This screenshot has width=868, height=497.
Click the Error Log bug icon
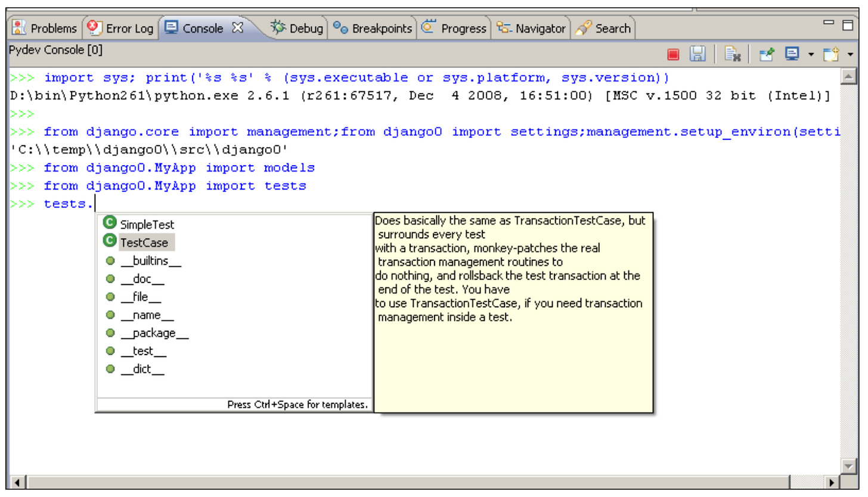(94, 27)
